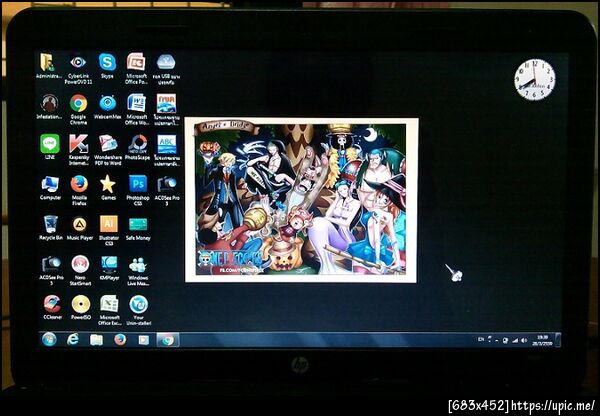The height and width of the screenshot is (416, 600).
Task: Open Wondershare PDF to Word icon
Action: tap(108, 149)
